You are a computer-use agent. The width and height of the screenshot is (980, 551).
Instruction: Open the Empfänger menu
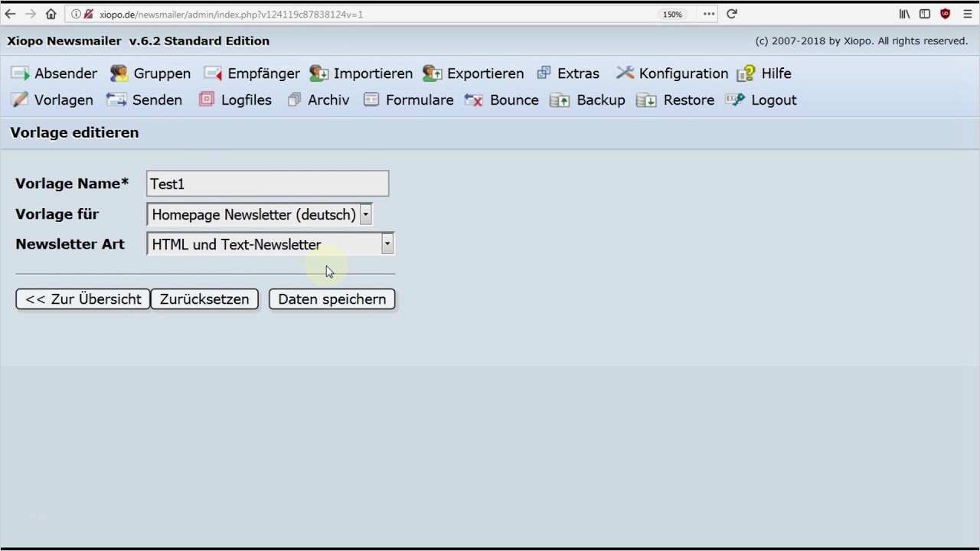pyautogui.click(x=263, y=73)
